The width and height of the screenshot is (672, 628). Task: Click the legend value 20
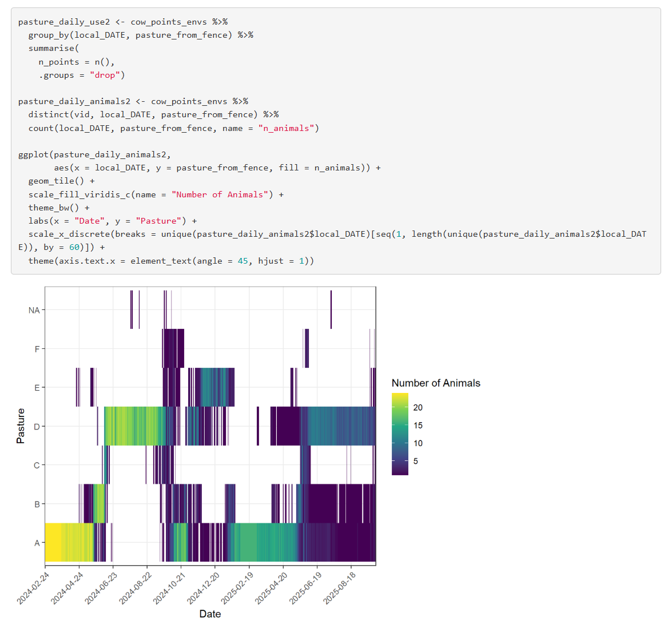(418, 408)
